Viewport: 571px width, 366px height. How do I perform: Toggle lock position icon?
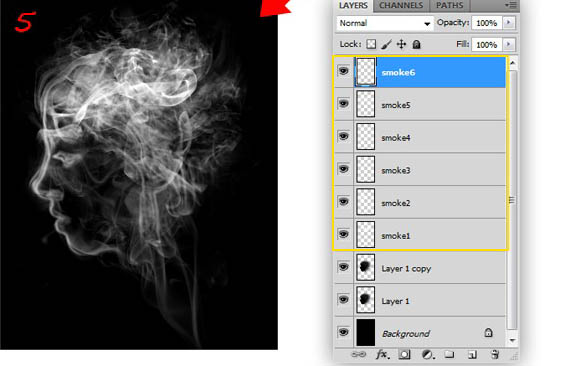(x=401, y=44)
